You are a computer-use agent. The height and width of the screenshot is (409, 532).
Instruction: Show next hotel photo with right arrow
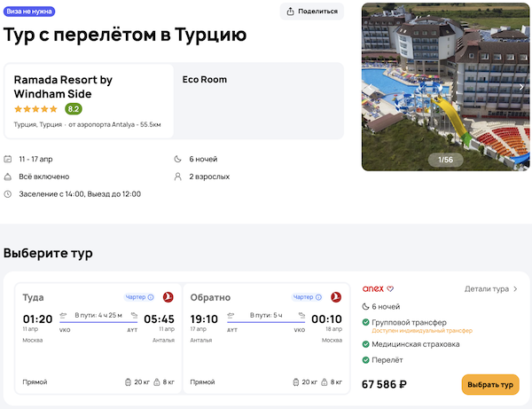pyautogui.click(x=521, y=87)
